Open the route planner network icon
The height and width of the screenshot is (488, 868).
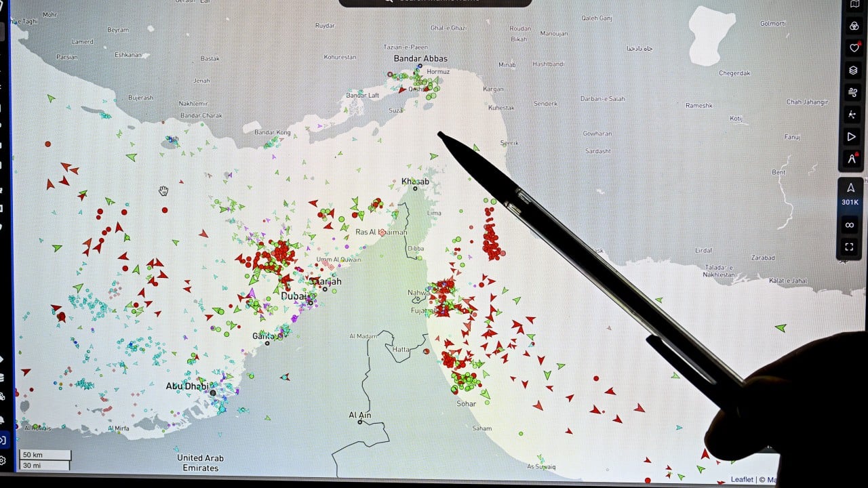(852, 115)
